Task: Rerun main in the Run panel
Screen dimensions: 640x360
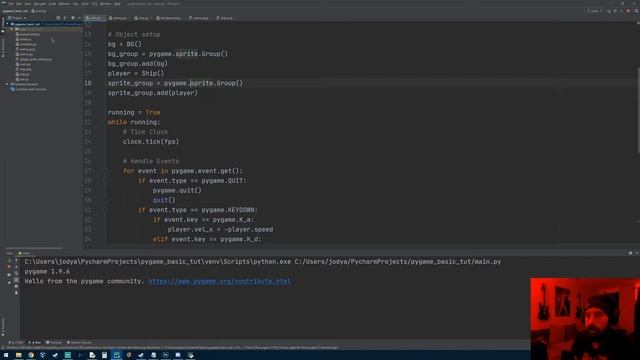Action: tap(9, 260)
